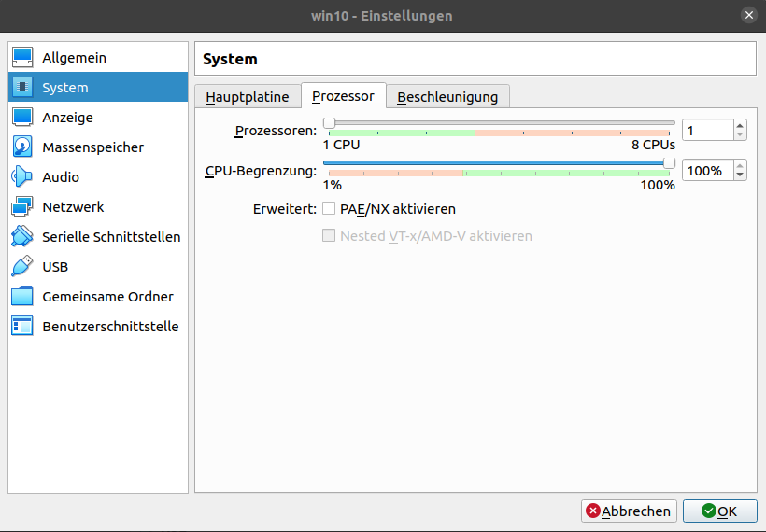Increase CPU-Begrenzung with up arrow
Image resolution: width=766 pixels, height=532 pixels.
[x=740, y=166]
